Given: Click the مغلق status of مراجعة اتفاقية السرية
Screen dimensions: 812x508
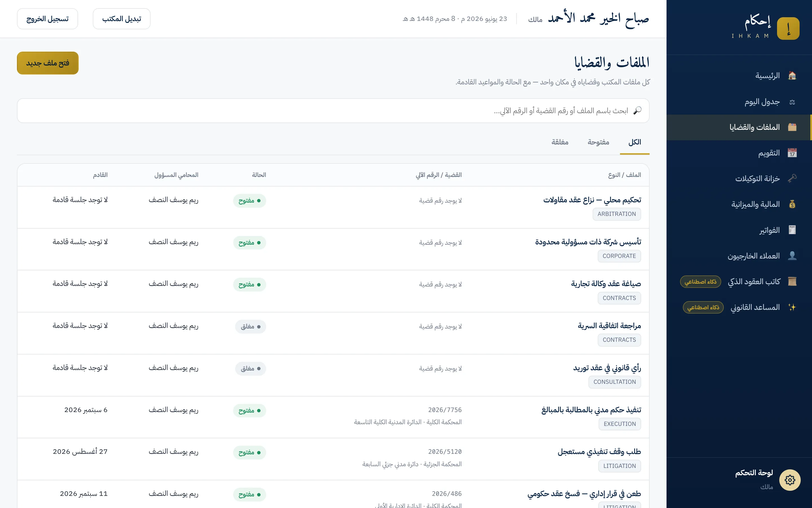Looking at the screenshot, I should click(x=250, y=327).
